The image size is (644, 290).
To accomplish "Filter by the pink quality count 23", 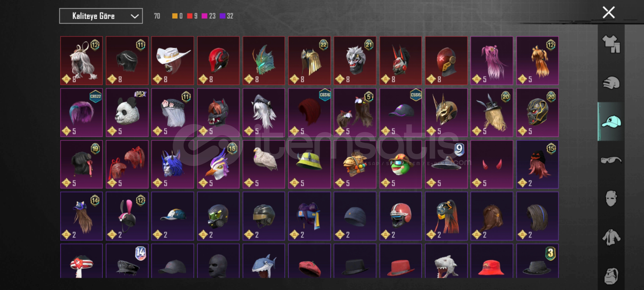I will (x=209, y=16).
